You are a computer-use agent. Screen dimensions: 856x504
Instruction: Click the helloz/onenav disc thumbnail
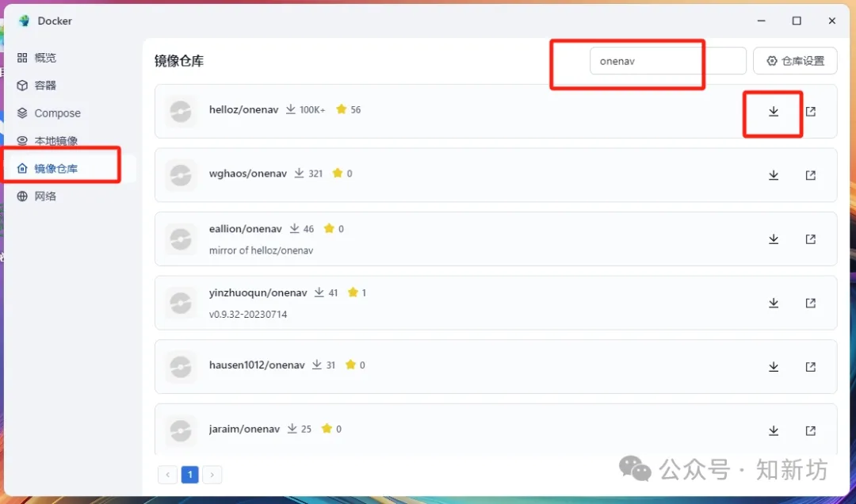pos(181,112)
